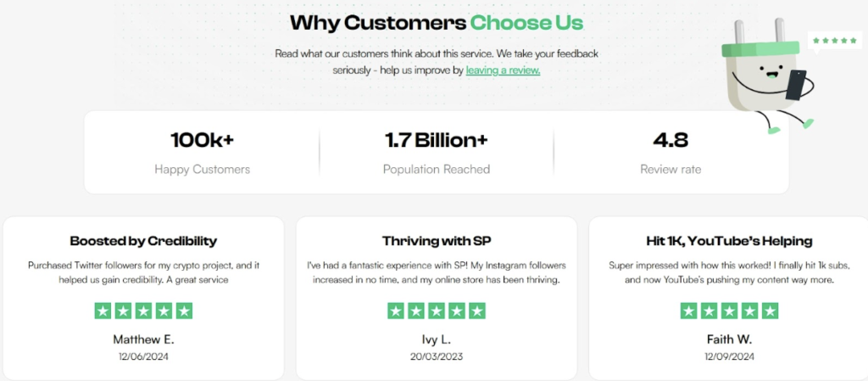
Task: Click the review date 20/03/2023
Action: 437,357
